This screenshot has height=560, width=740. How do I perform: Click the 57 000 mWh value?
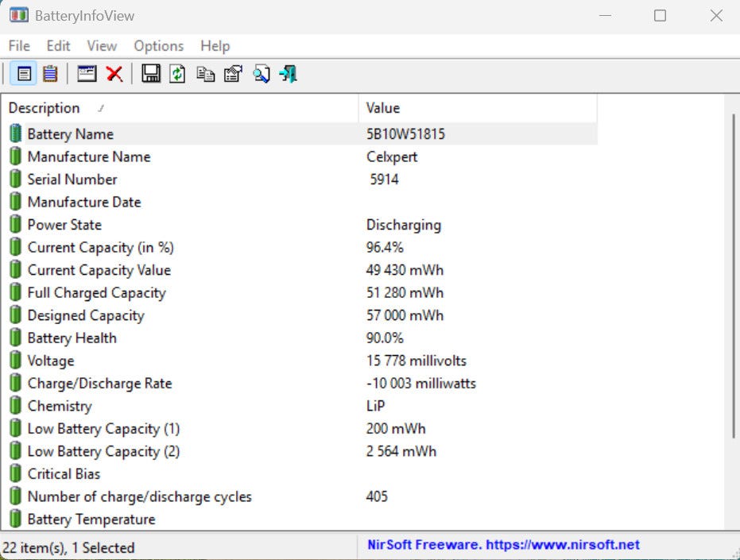point(405,315)
